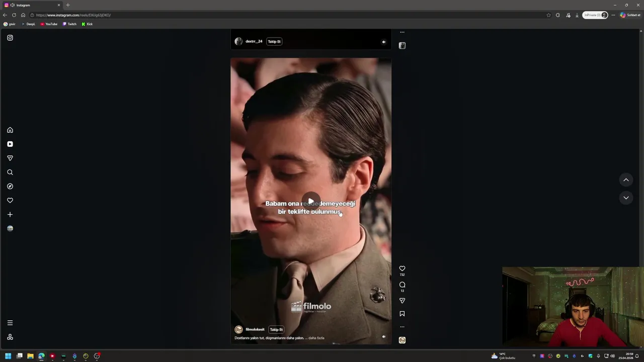
Task: Open comments on the filmolokesit reel
Action: pyautogui.click(x=402, y=285)
